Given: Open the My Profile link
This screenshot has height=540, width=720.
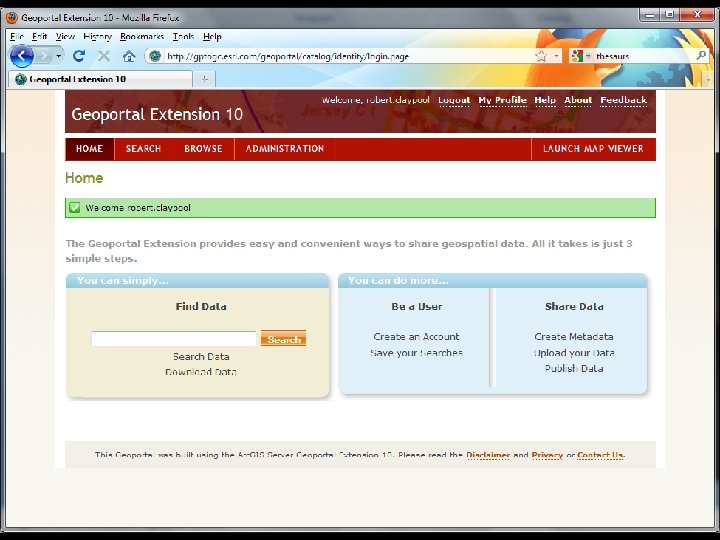Looking at the screenshot, I should click(x=502, y=100).
